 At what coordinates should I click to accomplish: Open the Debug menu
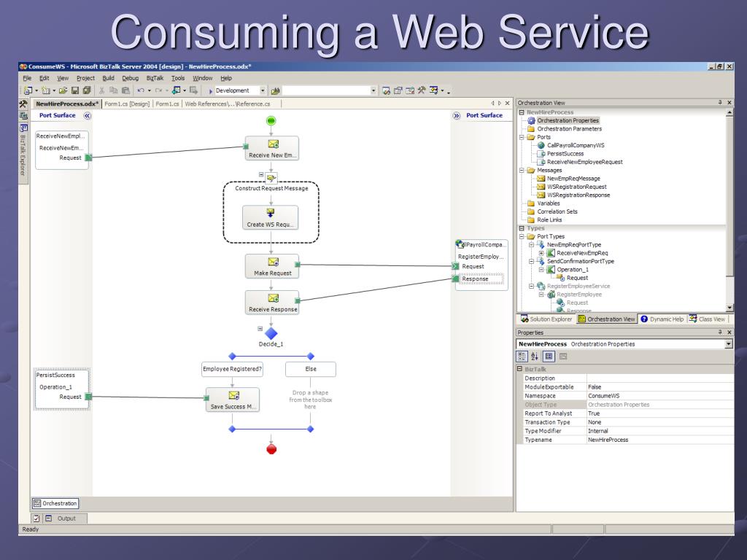click(x=130, y=78)
